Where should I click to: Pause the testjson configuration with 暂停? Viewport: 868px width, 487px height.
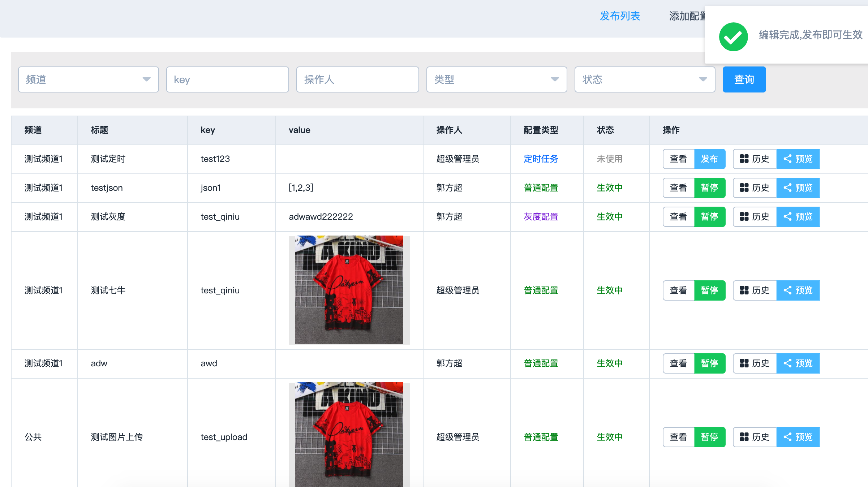click(709, 188)
